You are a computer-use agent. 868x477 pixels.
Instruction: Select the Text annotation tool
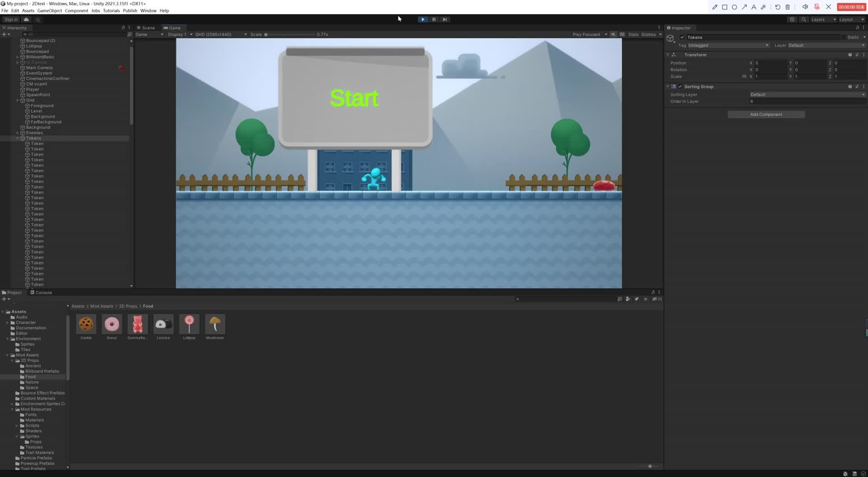click(x=754, y=7)
